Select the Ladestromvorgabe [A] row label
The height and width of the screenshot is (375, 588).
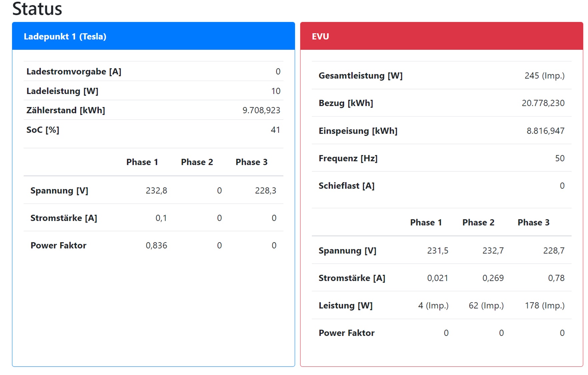[x=74, y=71]
